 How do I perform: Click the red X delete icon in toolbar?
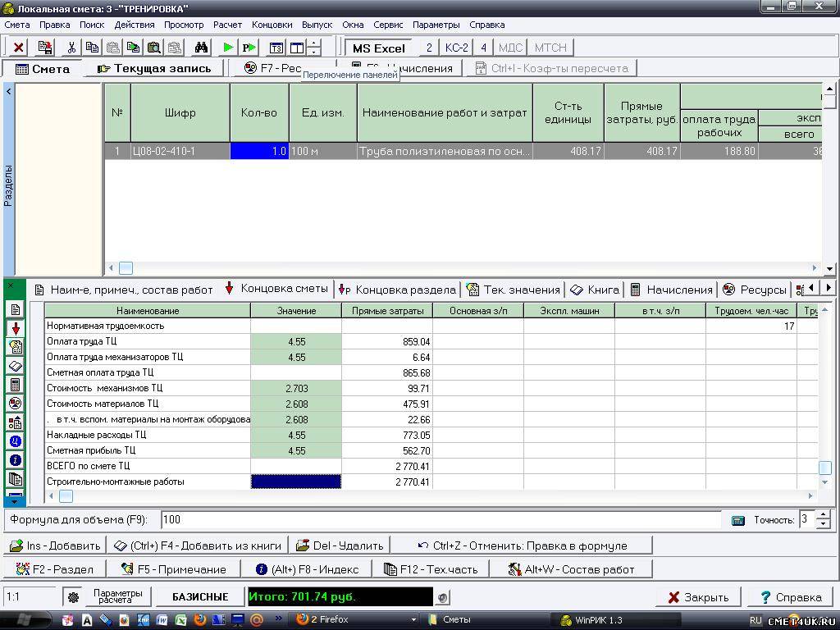(x=18, y=48)
